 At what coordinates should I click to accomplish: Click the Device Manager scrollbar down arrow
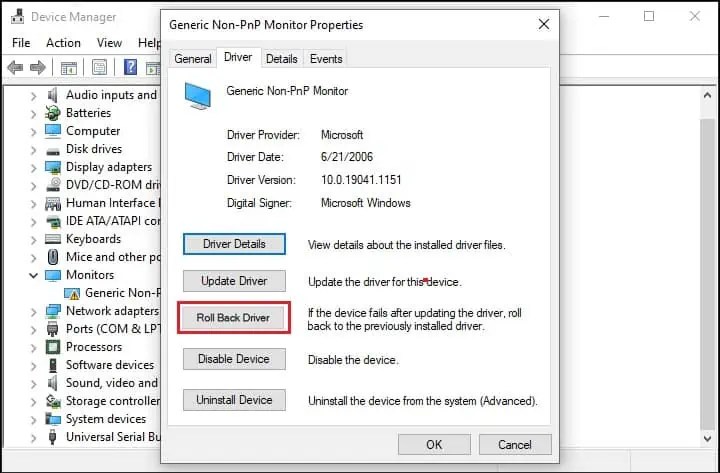point(708,439)
